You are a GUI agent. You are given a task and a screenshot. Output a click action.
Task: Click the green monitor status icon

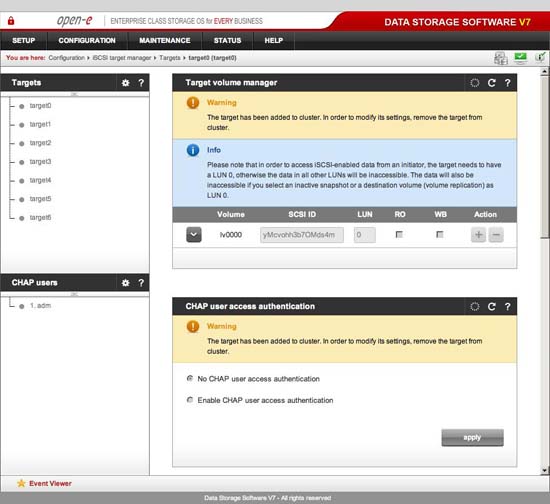click(x=521, y=58)
